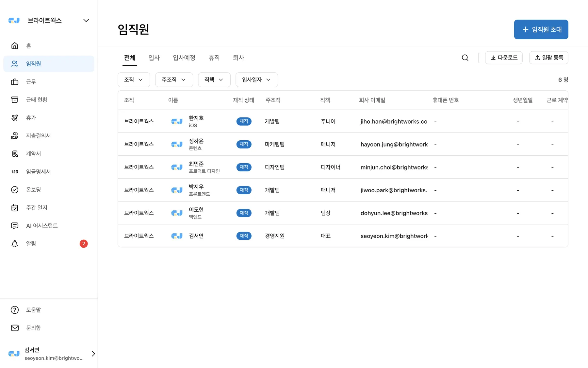Click 주니어 position cell
This screenshot has width=588, height=368.
pos(328,121)
